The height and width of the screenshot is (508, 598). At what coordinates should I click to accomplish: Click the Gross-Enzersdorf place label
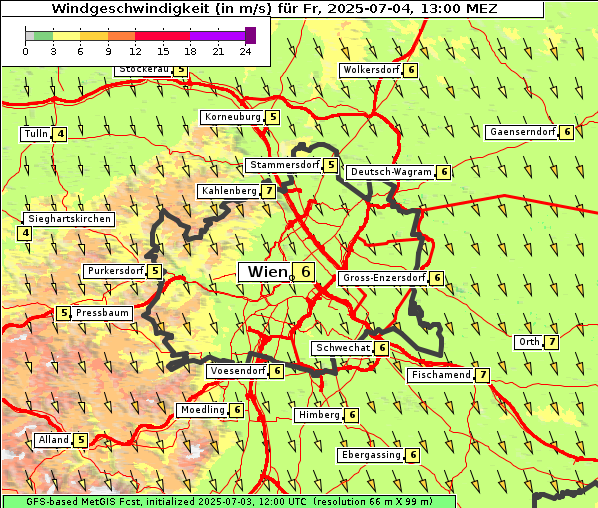click(x=384, y=278)
